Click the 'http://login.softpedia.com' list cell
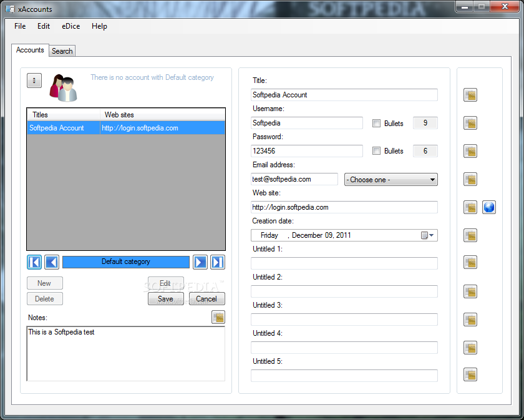524x420 pixels. (163, 128)
